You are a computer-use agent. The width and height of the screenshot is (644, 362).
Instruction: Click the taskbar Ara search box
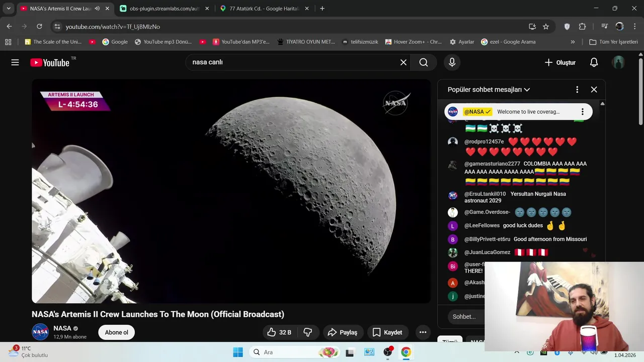[294, 352]
